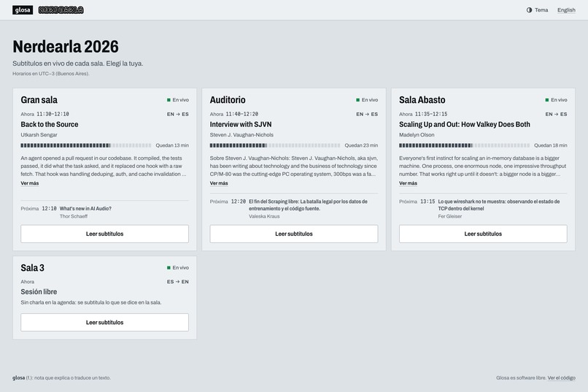Screen dimensions: 588x392
Task: Click Quedan 23 min label
Action: [361, 145]
